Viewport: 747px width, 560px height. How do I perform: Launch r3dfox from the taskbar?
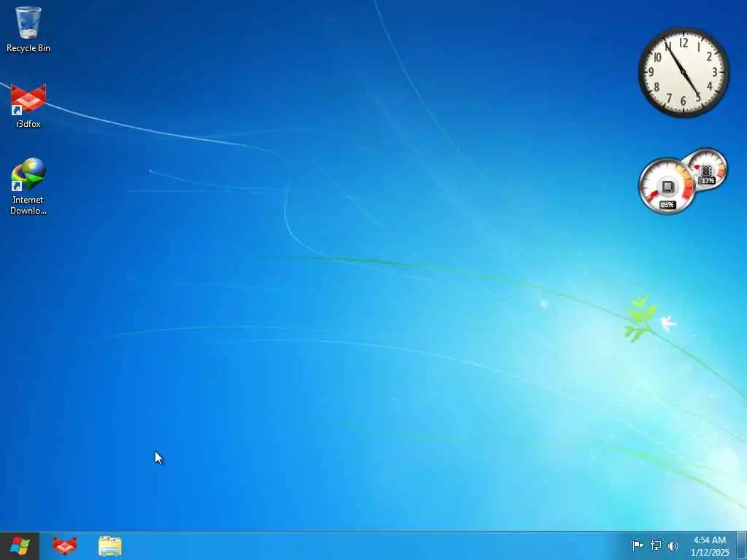click(x=65, y=545)
